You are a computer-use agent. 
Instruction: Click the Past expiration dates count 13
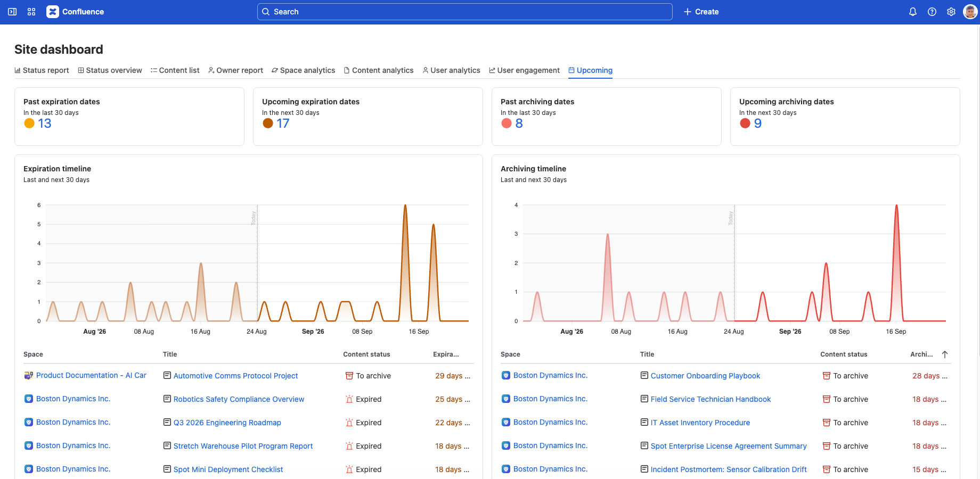(45, 123)
